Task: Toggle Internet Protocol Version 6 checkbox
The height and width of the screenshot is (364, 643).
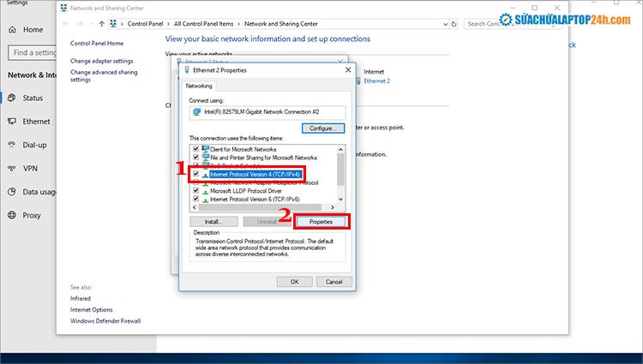Action: coord(196,199)
